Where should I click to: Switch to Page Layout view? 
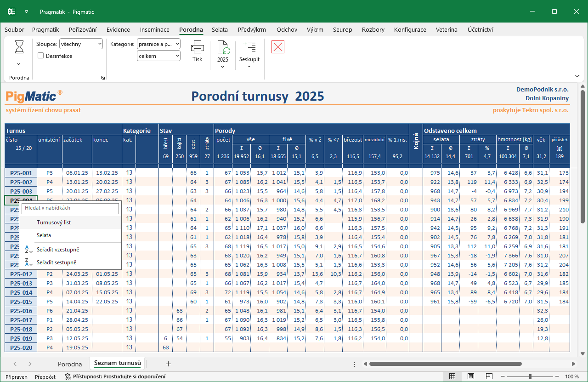click(x=471, y=376)
